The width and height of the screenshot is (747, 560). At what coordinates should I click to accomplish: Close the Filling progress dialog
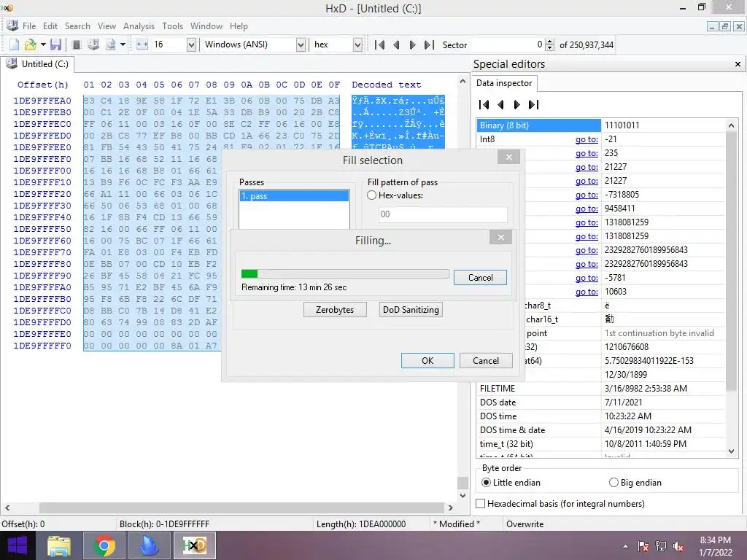(500, 237)
